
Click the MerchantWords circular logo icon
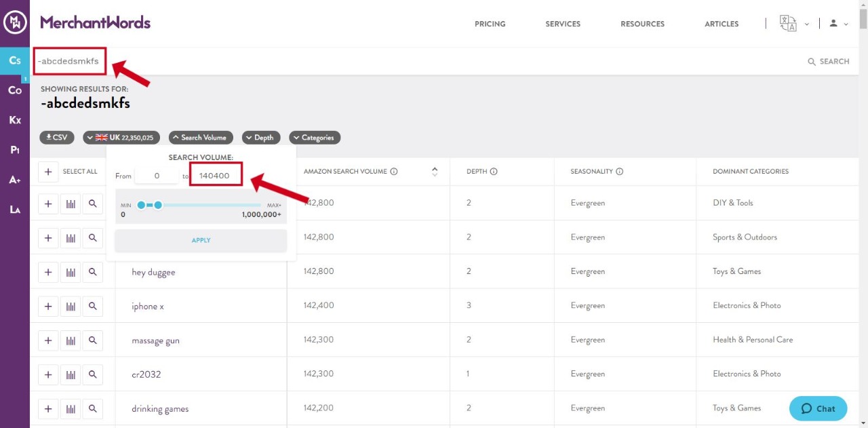click(15, 23)
